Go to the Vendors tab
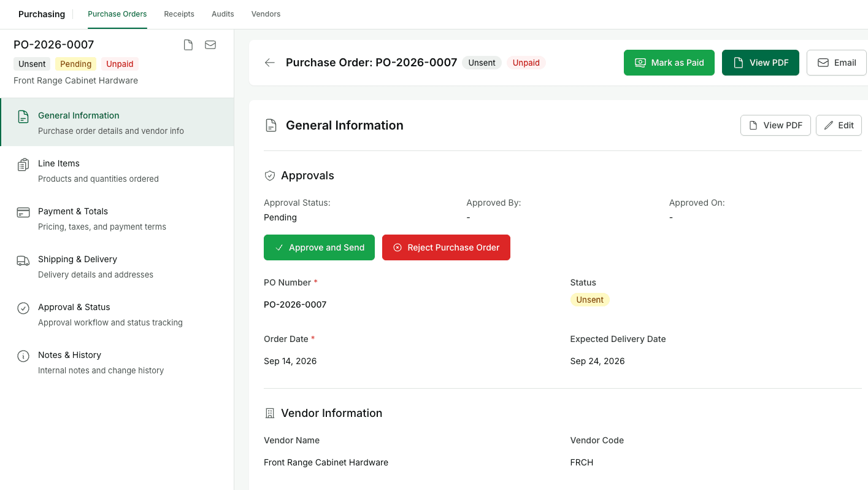Screen dimensions: 868x490 pyautogui.click(x=266, y=14)
